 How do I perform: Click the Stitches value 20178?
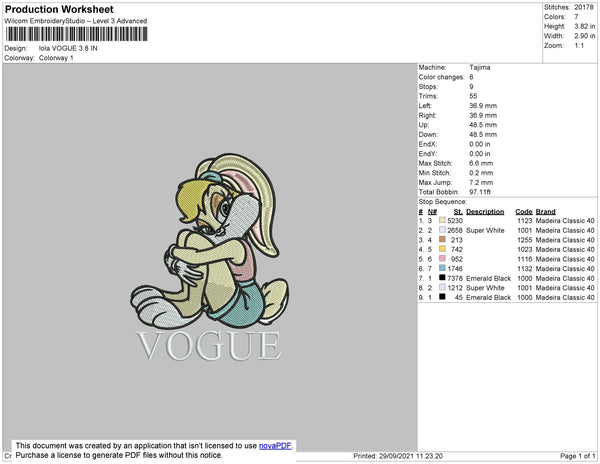point(584,7)
